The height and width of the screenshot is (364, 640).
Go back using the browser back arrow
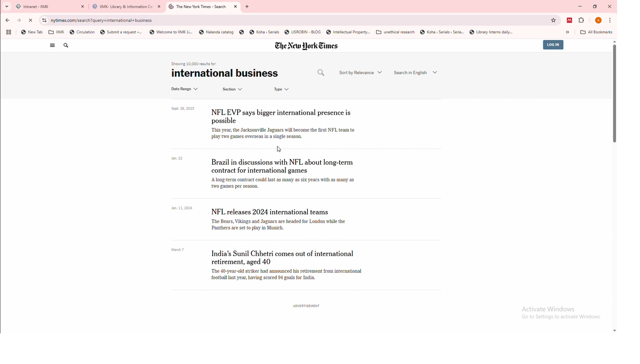(8, 20)
